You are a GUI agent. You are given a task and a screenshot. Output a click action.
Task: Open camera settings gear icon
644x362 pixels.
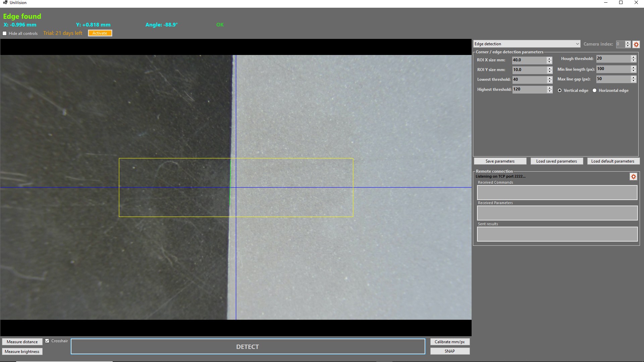(x=636, y=44)
